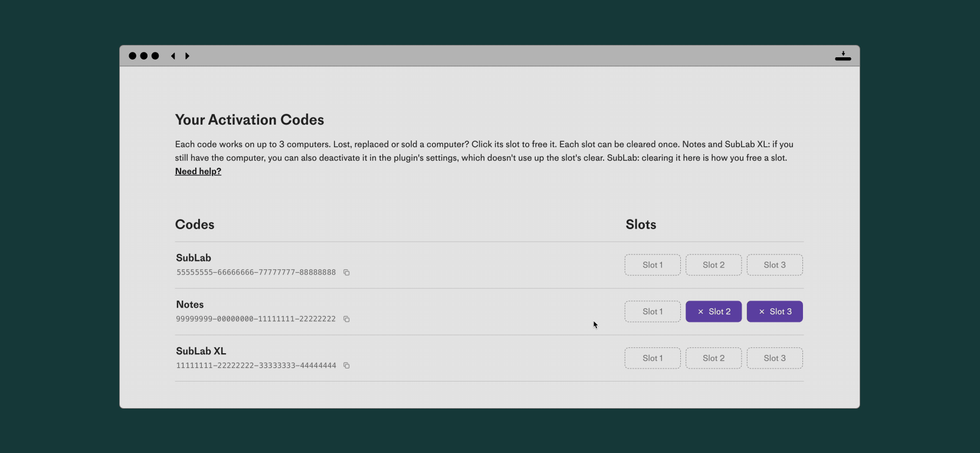Click the Your Activation Codes heading
Viewport: 980px width, 453px height.
click(250, 120)
